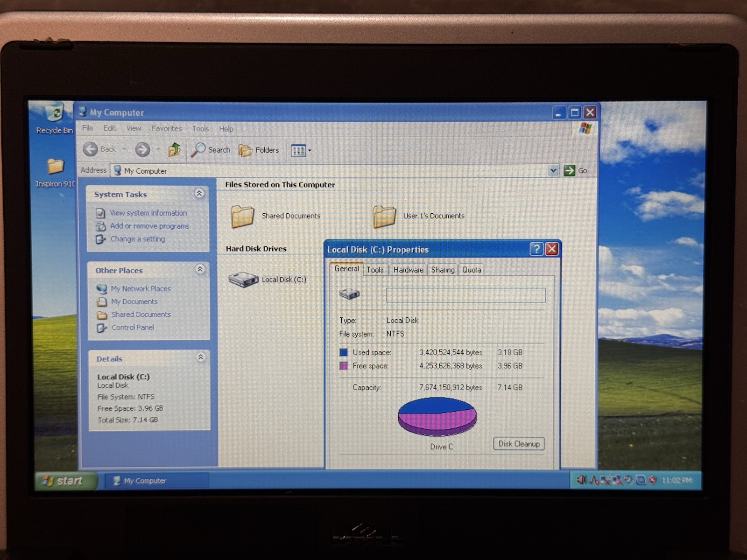Close the Local Disk Properties dialog
This screenshot has width=747, height=560.
(552, 249)
